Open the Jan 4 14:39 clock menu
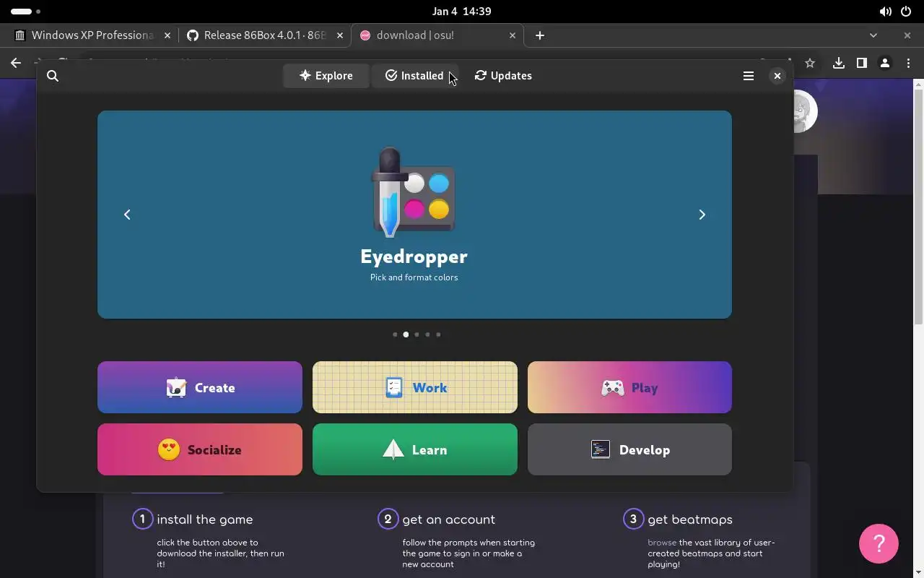This screenshot has width=924, height=578. click(x=462, y=12)
